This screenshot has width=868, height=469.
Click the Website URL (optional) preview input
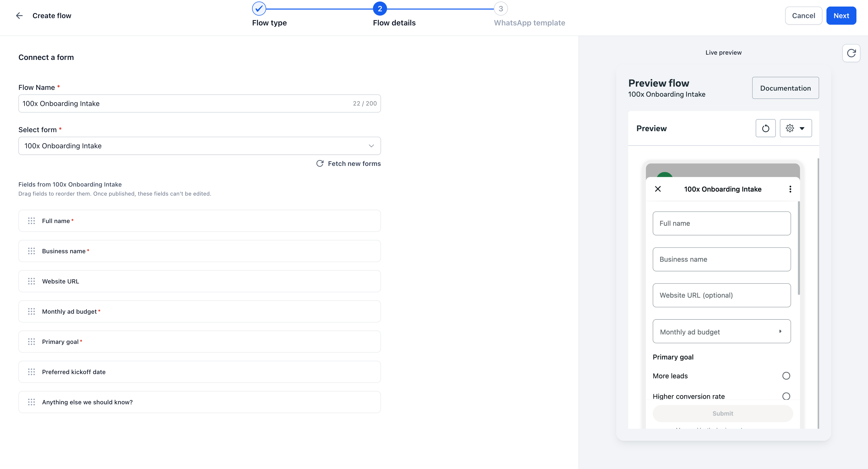[721, 295]
